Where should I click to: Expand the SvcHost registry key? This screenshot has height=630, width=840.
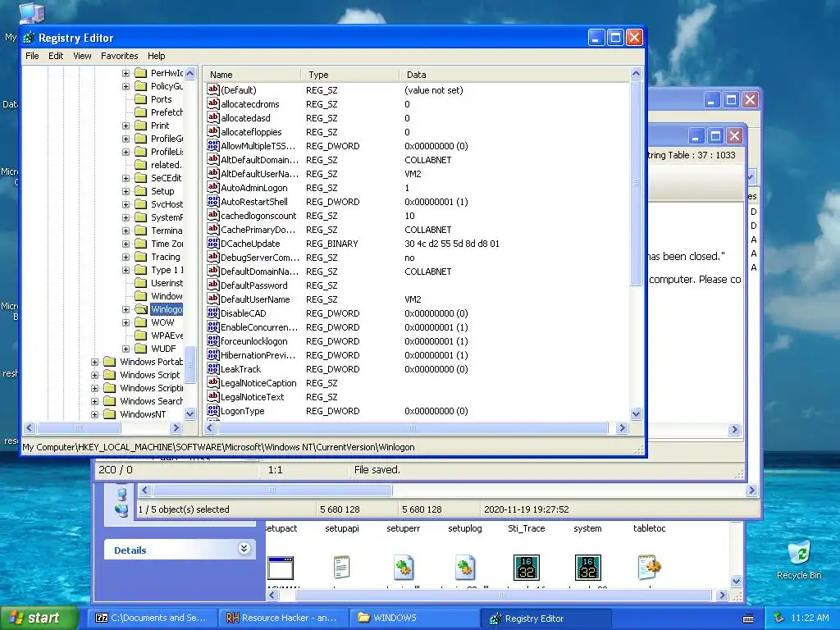(126, 204)
